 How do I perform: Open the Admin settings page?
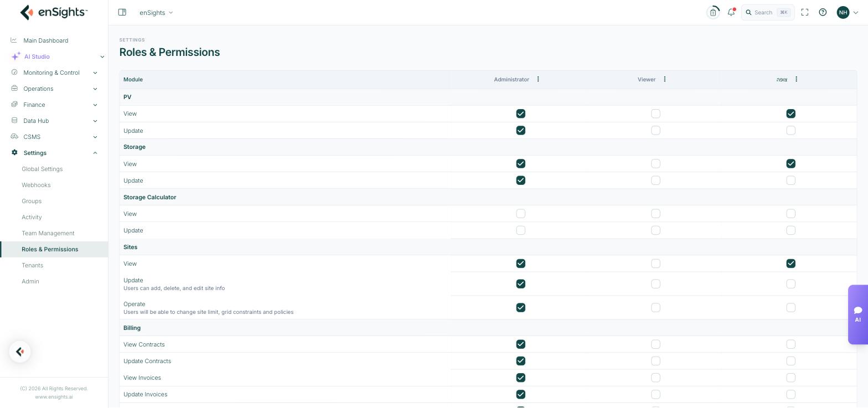click(x=30, y=281)
